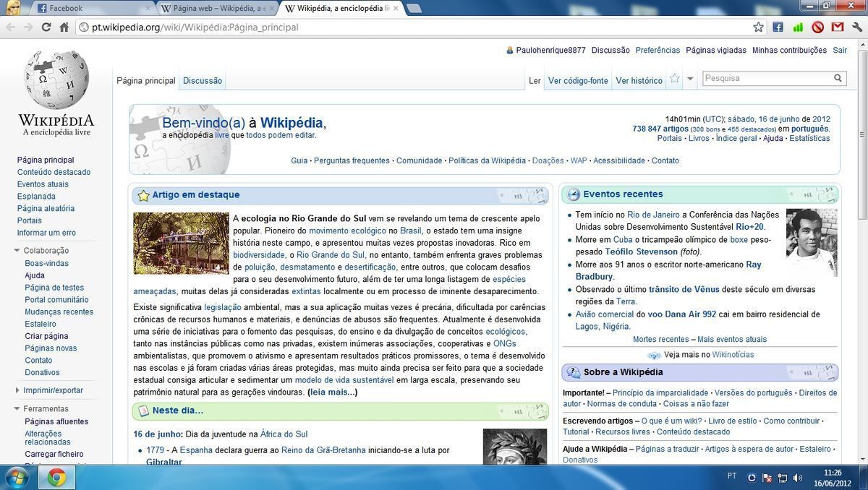
Task: Click the Rio de Janeiro link
Action: coord(653,215)
